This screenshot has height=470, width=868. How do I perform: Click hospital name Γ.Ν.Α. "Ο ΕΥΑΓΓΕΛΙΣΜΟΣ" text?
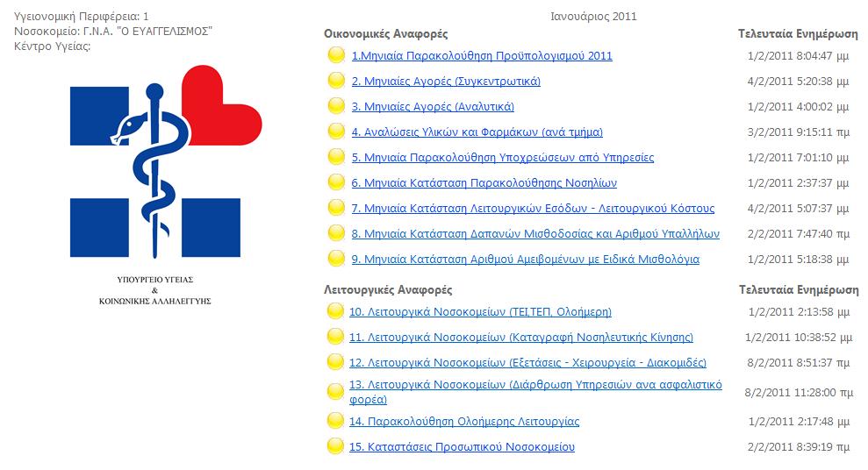147,31
